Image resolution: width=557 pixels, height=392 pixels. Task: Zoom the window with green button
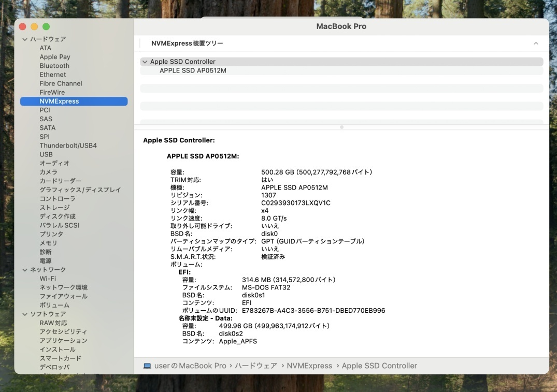pos(46,26)
